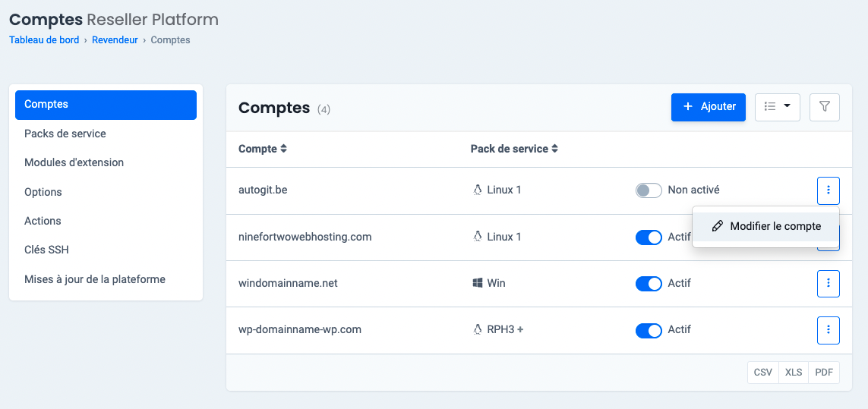The height and width of the screenshot is (409, 868).
Task: Open the filter funnel icon
Action: (x=824, y=107)
